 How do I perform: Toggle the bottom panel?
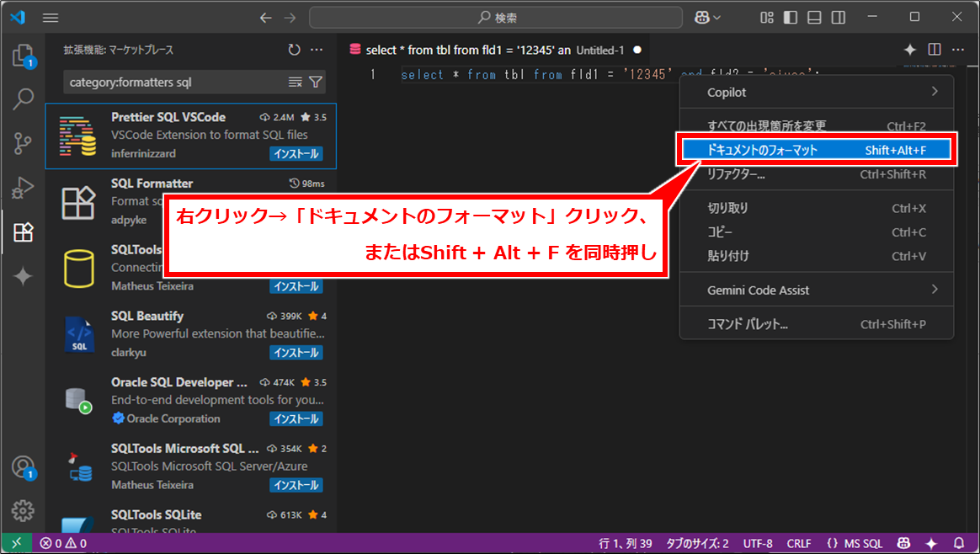click(814, 18)
